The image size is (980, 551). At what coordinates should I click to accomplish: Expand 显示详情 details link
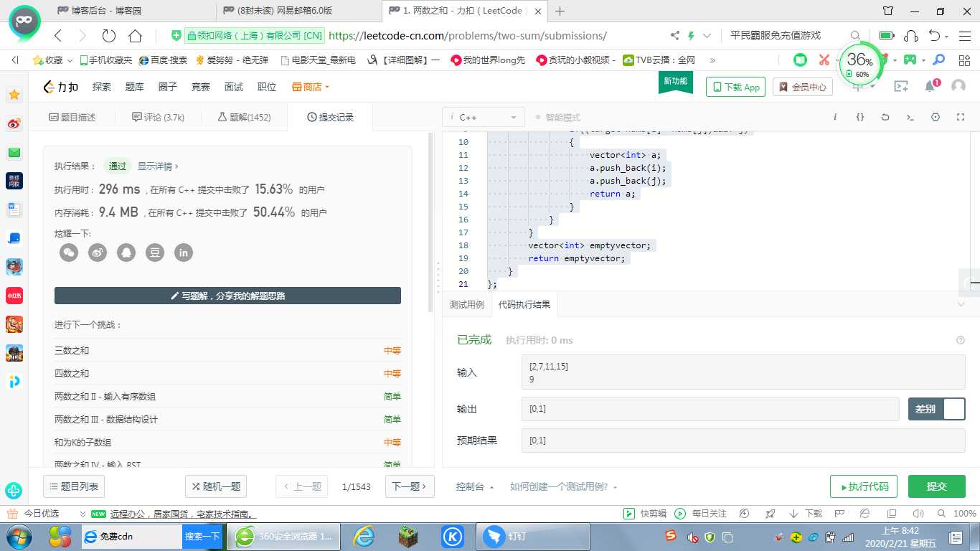(x=158, y=166)
